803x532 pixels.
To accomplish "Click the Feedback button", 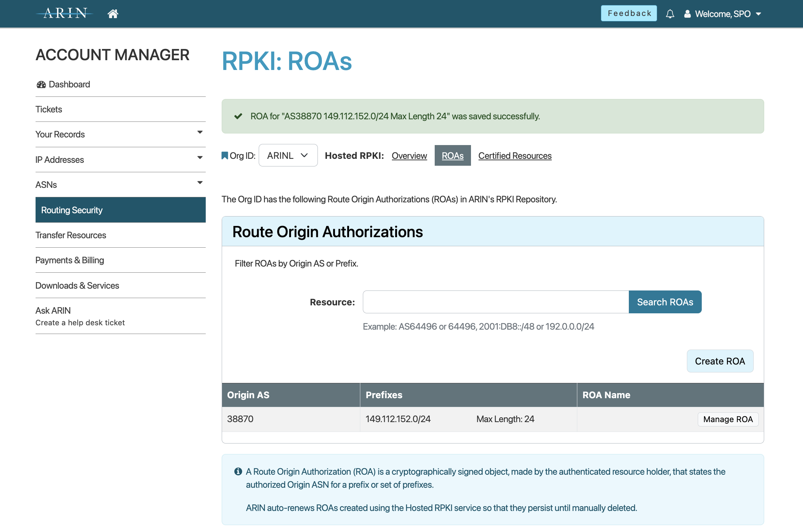I will tap(629, 13).
